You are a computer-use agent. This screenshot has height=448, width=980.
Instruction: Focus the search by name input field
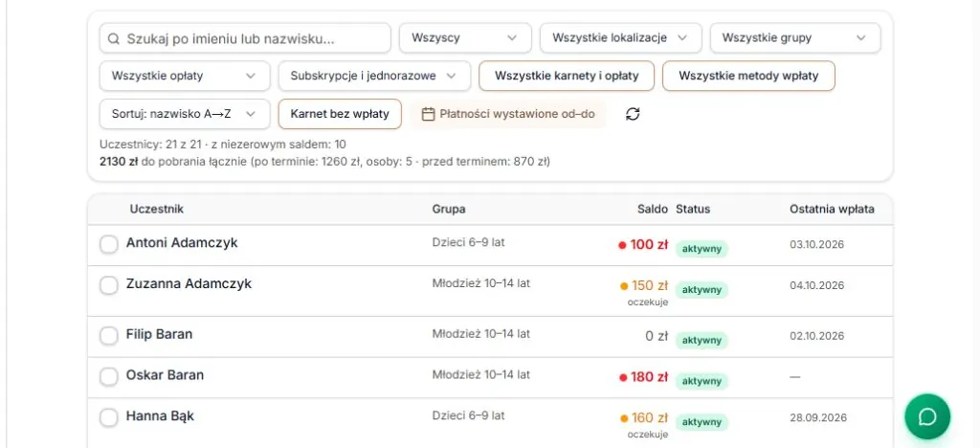click(245, 38)
